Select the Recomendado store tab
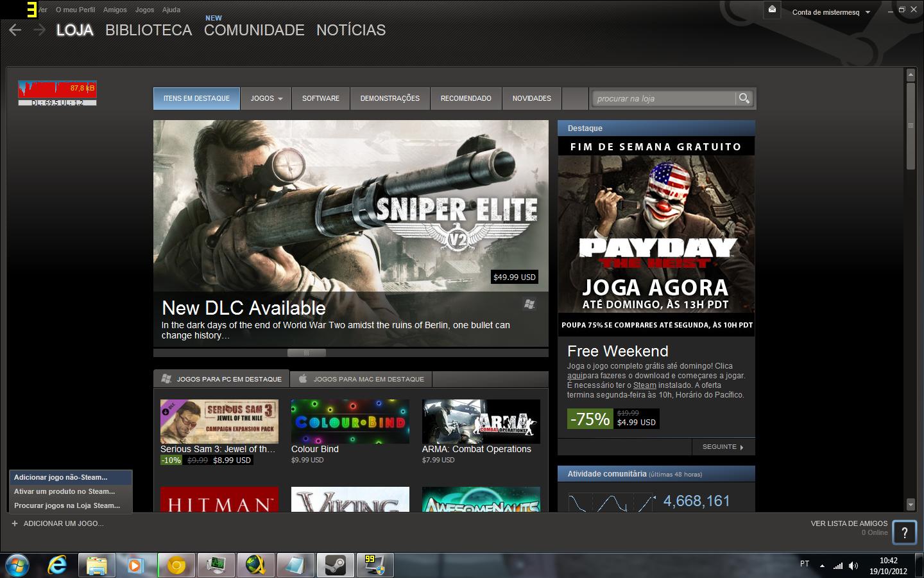 tap(466, 98)
